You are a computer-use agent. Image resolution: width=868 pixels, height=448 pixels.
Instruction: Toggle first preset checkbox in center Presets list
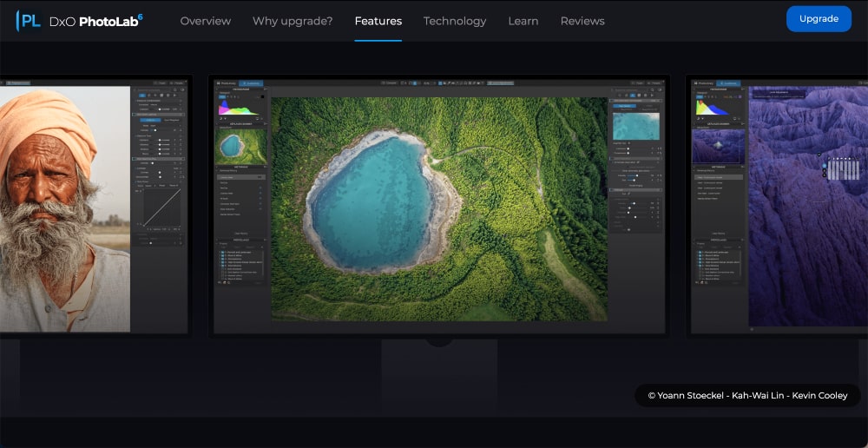point(220,251)
